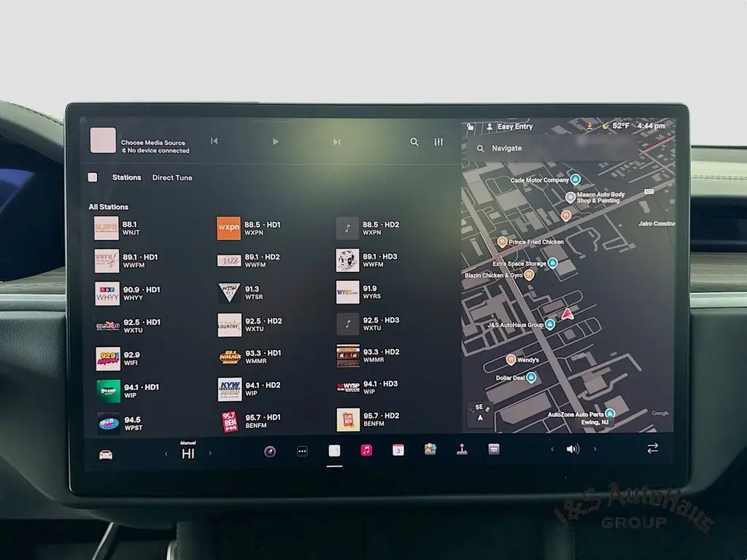Tap the software download arrow icon
Image resolution: width=747 pixels, height=560 pixels.
[589, 126]
